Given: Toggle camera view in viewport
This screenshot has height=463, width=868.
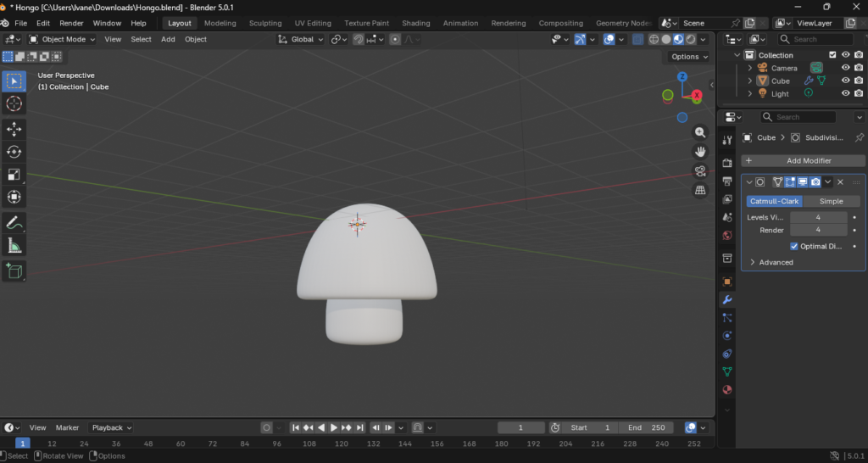Looking at the screenshot, I should pyautogui.click(x=700, y=171).
